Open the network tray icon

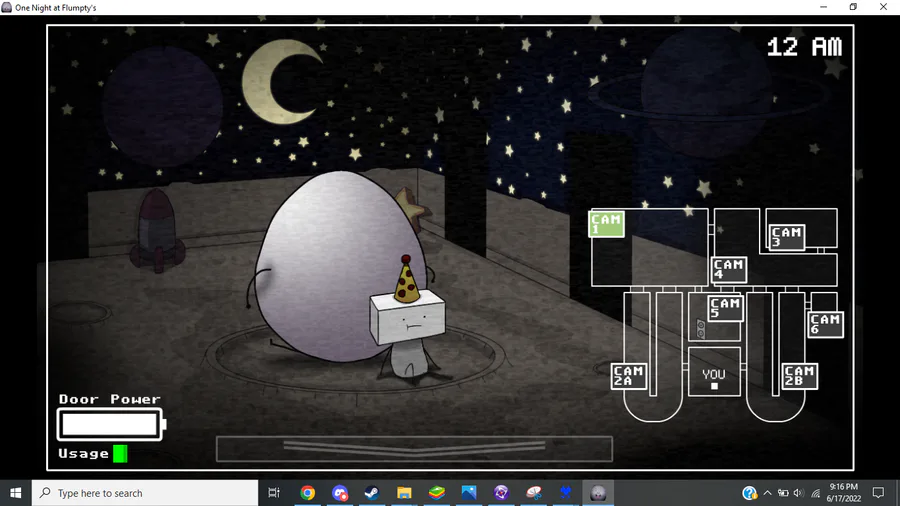(815, 493)
